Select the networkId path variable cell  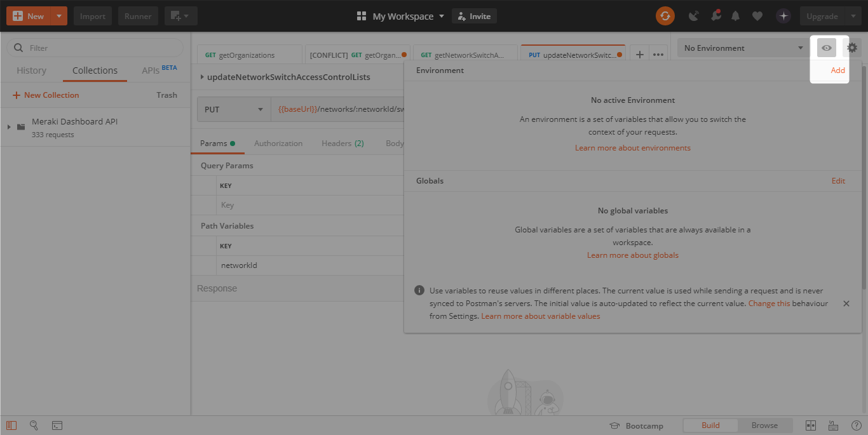(311, 265)
